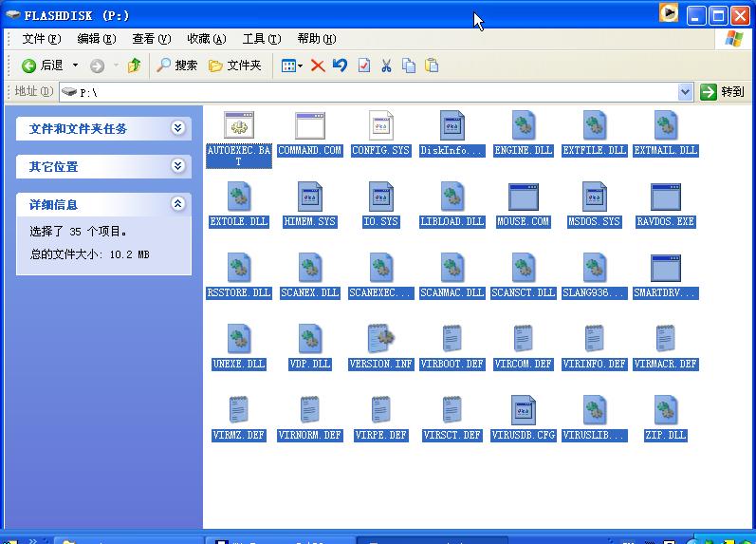
Task: Paste with the clipboard icon
Action: 432,66
